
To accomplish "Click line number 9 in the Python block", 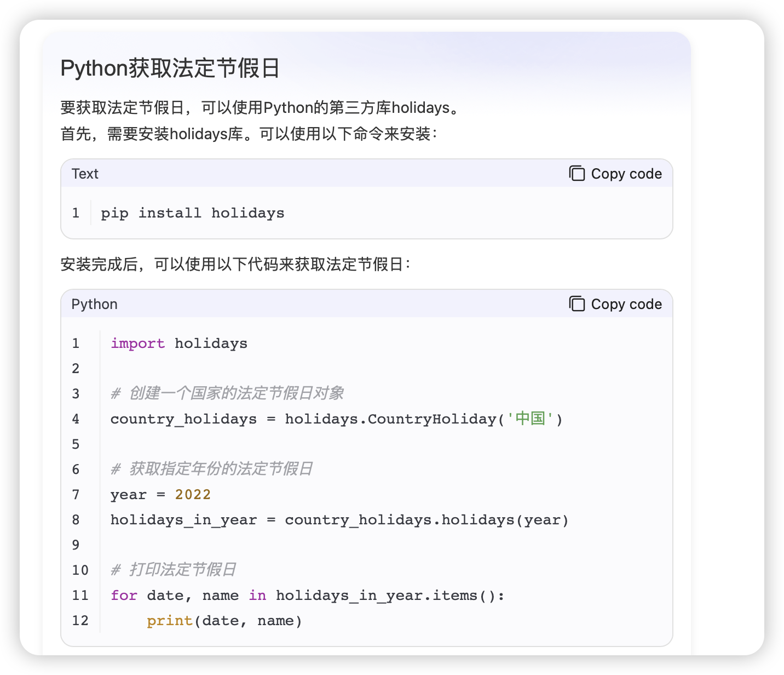I will click(x=76, y=545).
